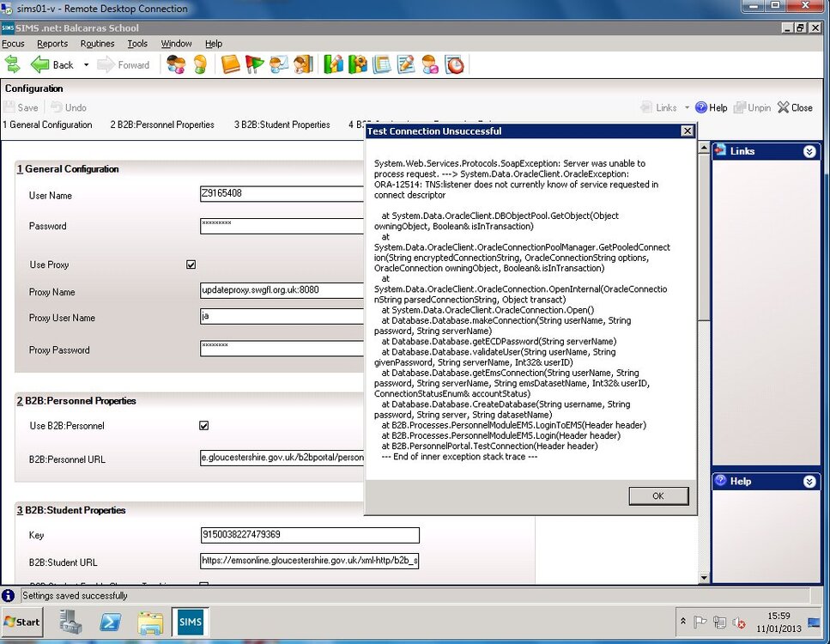830x644 pixels.
Task: Click the Links toolbar button
Action: tap(659, 107)
